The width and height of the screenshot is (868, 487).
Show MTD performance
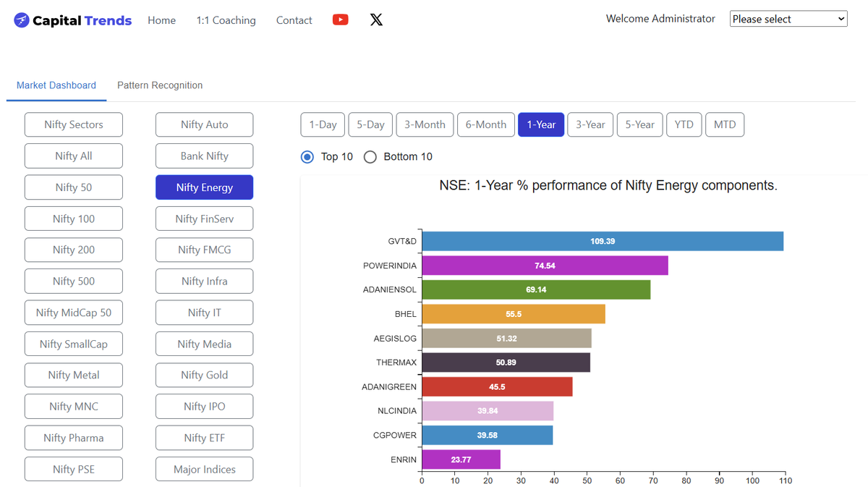point(725,124)
